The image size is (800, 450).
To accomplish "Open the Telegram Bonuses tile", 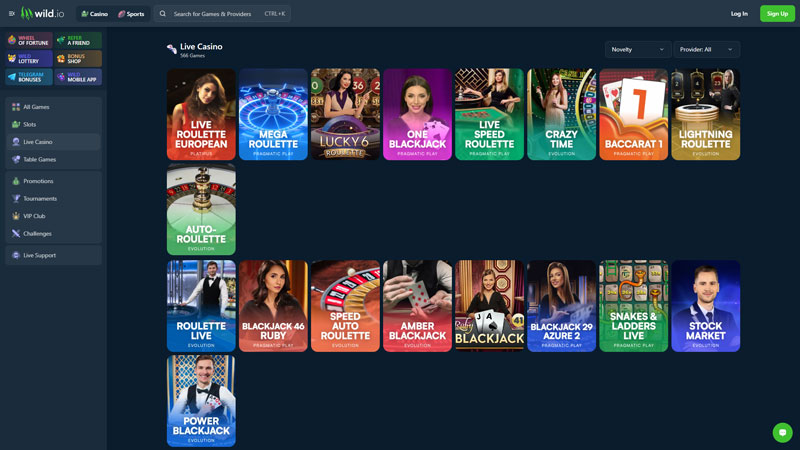I will pyautogui.click(x=28, y=76).
